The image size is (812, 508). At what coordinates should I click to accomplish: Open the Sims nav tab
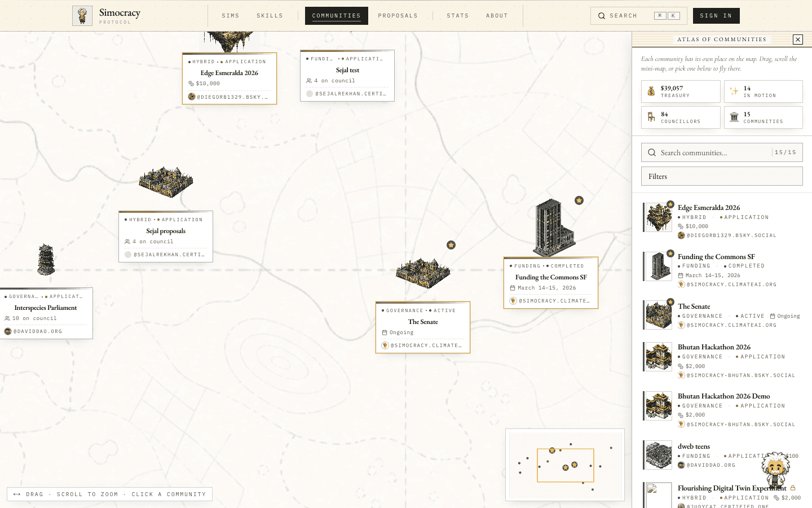[231, 16]
